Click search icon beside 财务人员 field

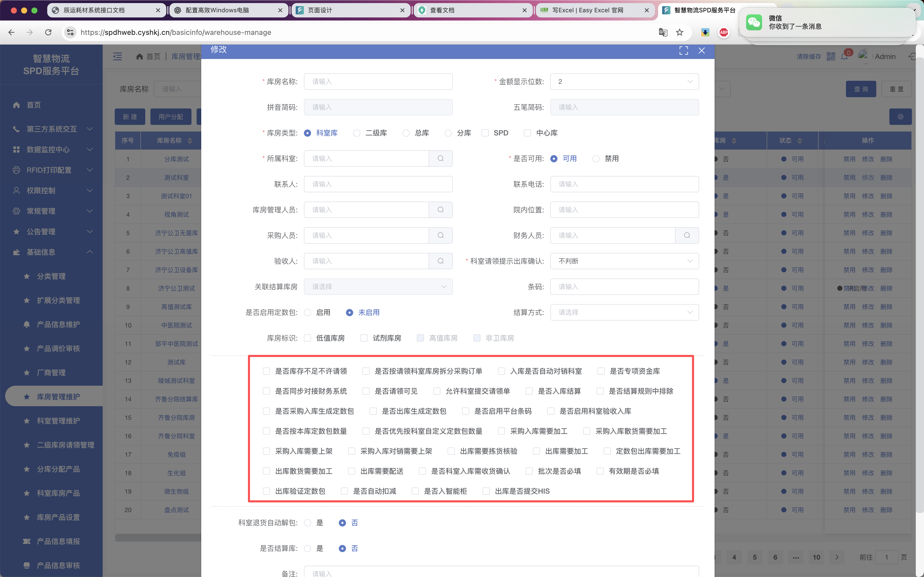pos(687,235)
